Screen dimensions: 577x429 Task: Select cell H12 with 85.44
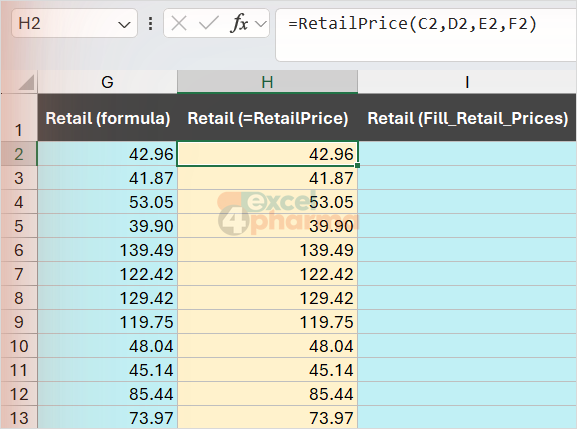[x=268, y=394]
